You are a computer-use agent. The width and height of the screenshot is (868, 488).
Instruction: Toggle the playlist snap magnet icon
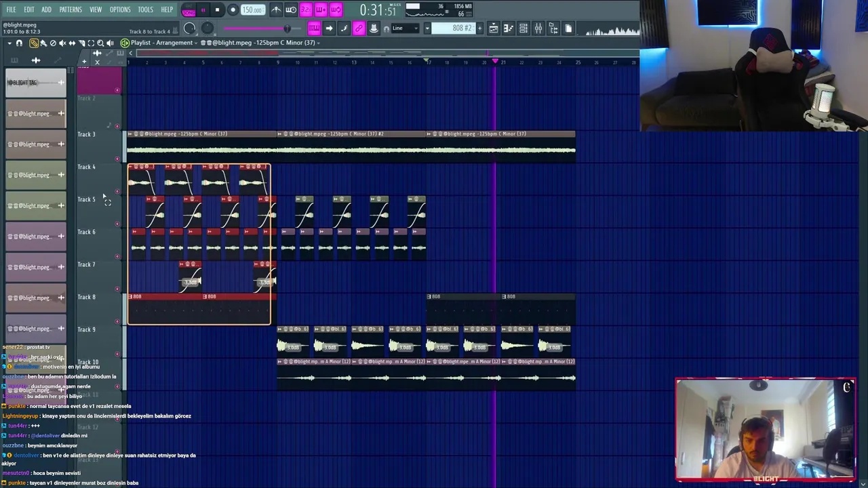(x=19, y=43)
